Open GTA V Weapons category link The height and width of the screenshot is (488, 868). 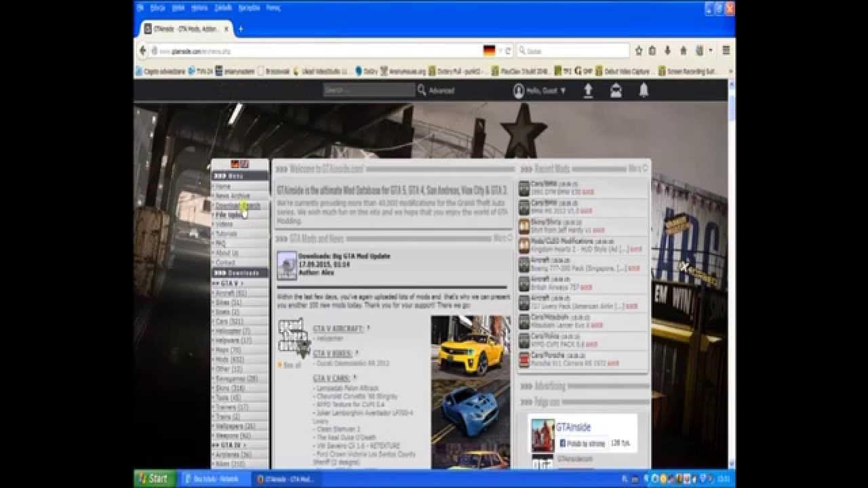pos(234,436)
